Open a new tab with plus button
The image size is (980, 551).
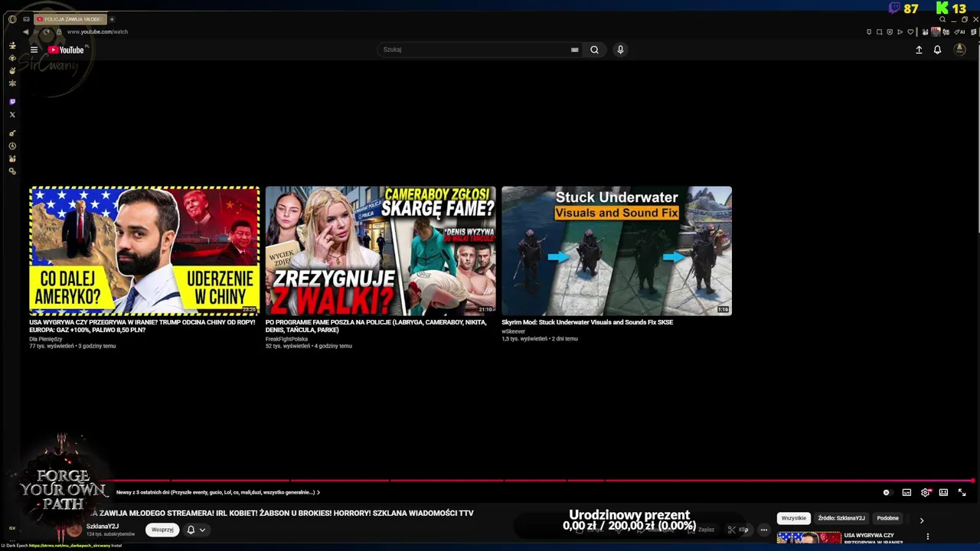pos(111,19)
